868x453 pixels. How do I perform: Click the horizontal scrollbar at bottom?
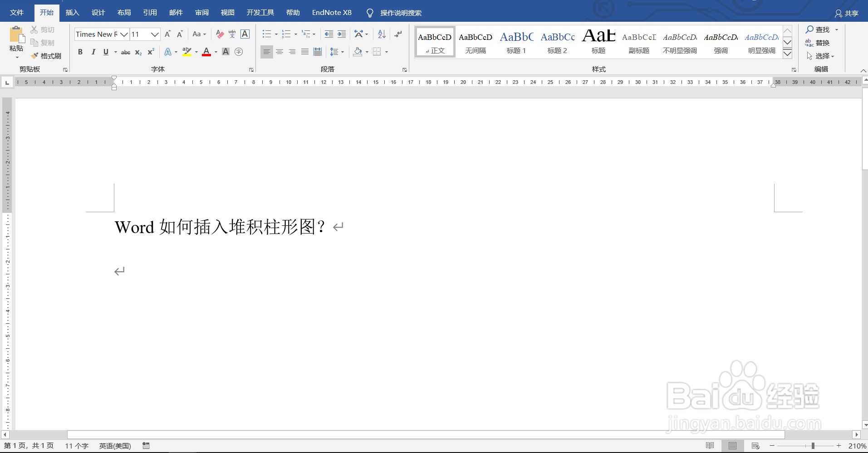(x=426, y=434)
